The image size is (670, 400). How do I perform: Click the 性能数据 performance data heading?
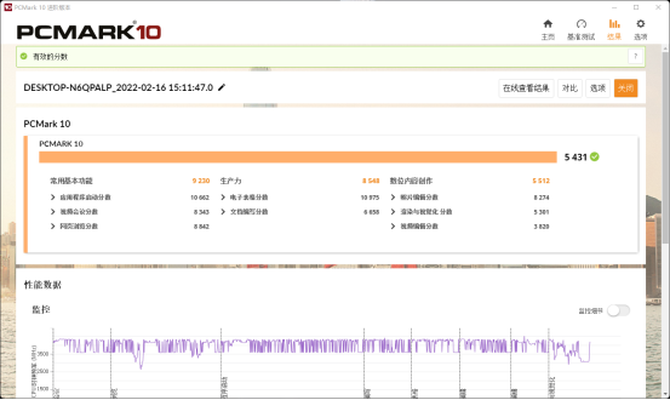tap(43, 285)
